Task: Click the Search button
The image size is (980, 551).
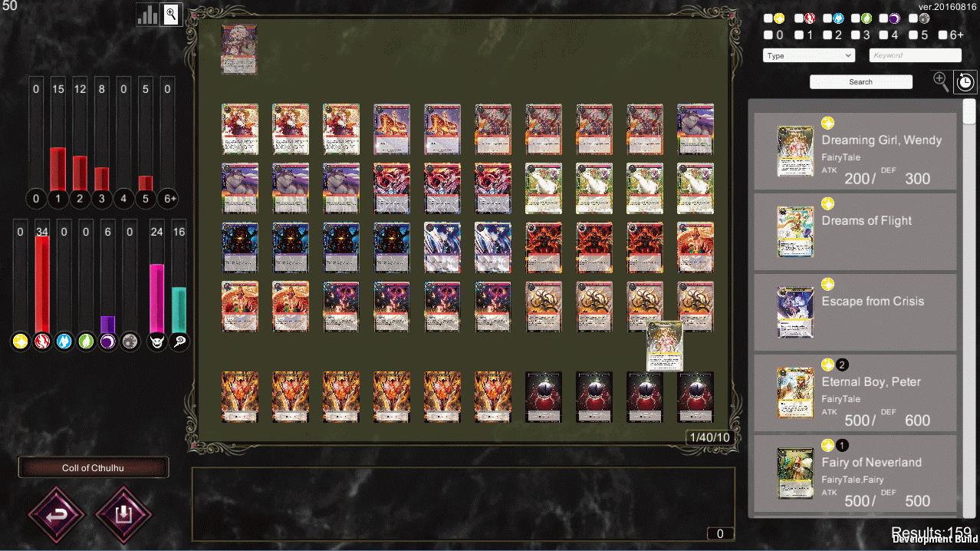Action: point(861,81)
